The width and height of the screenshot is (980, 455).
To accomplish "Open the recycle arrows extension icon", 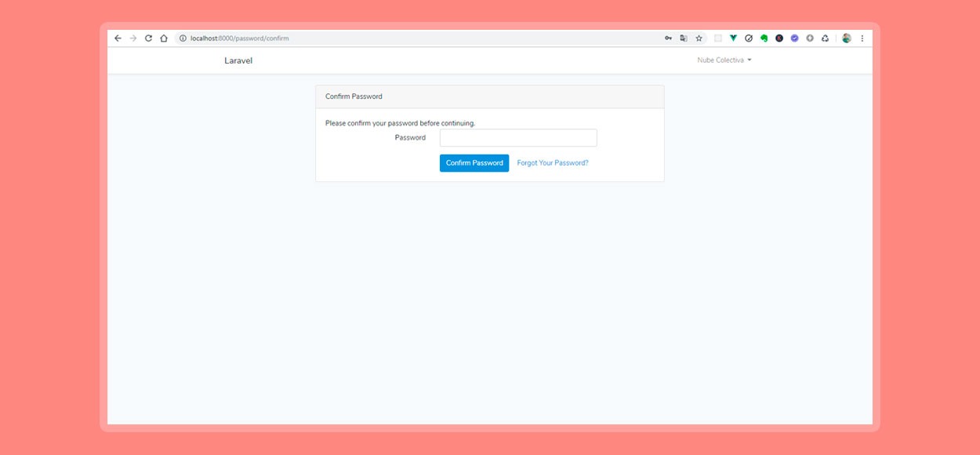I will point(825,38).
